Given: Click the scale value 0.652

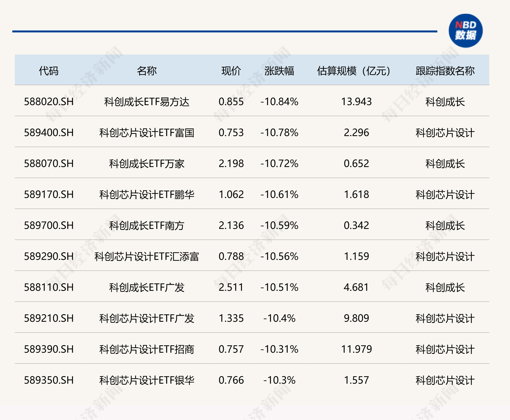Looking at the screenshot, I should [x=356, y=164].
